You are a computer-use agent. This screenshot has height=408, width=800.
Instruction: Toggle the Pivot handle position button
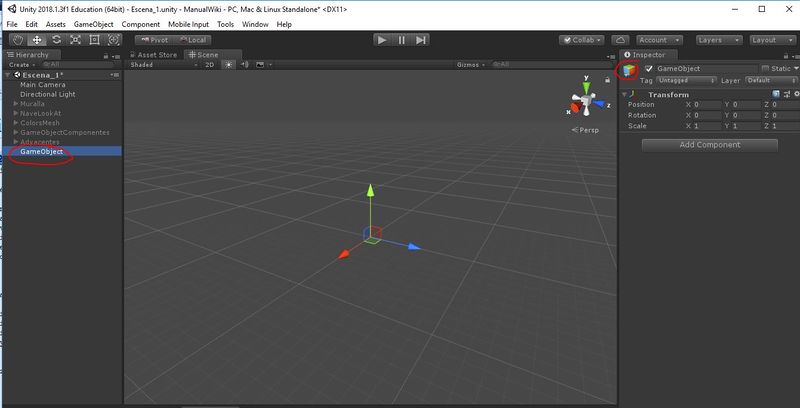pyautogui.click(x=154, y=40)
